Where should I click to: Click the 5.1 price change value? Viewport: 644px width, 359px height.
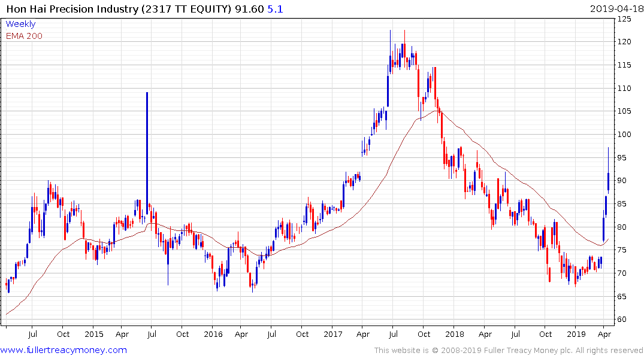275,9
